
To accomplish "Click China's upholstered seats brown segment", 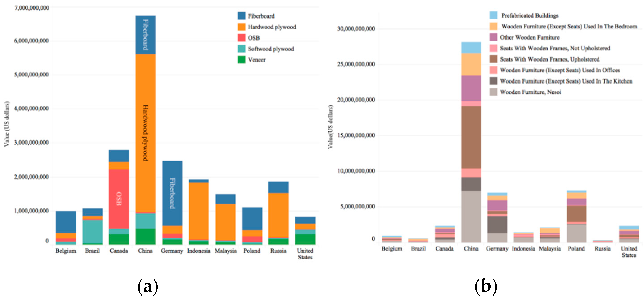I will pos(471,137).
